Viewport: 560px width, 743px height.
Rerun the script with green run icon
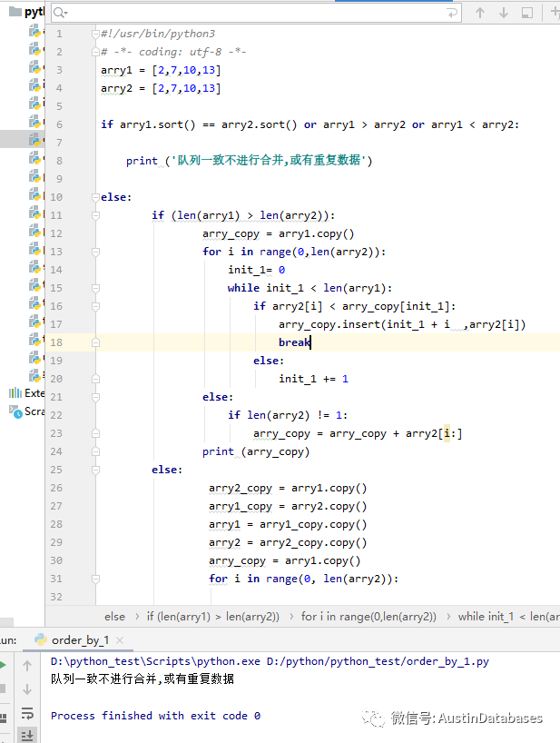tap(3, 665)
